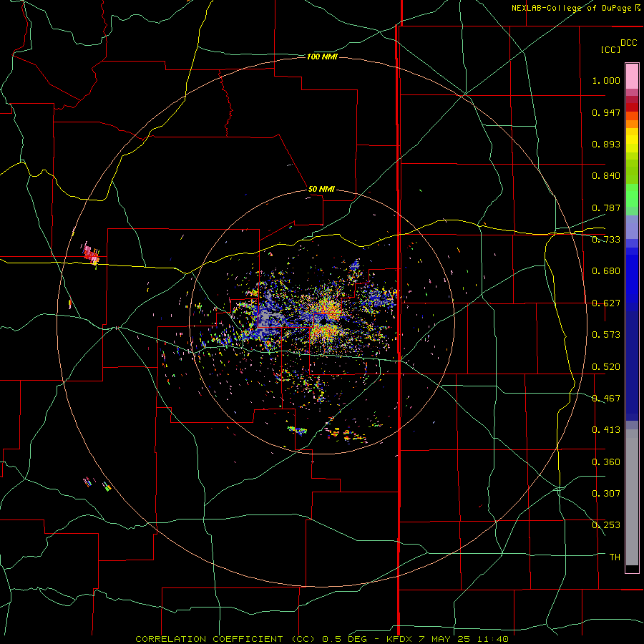Click the 0.467 legend value
Image resolution: width=644 pixels, height=644 pixels.
[x=606, y=399]
